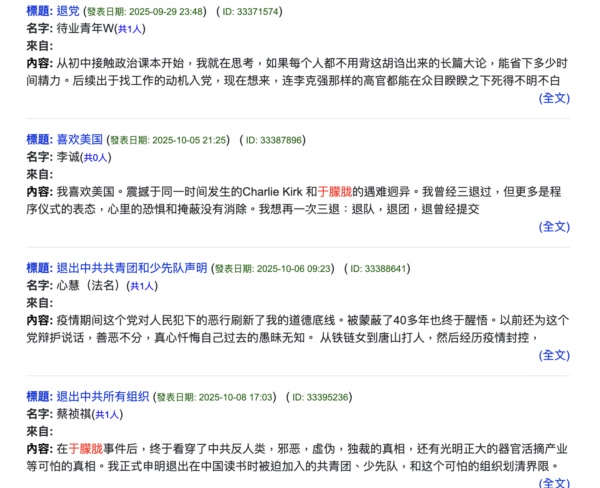Click "共1人" next to 蔡祯祺
The height and width of the screenshot is (488, 600).
(x=108, y=415)
